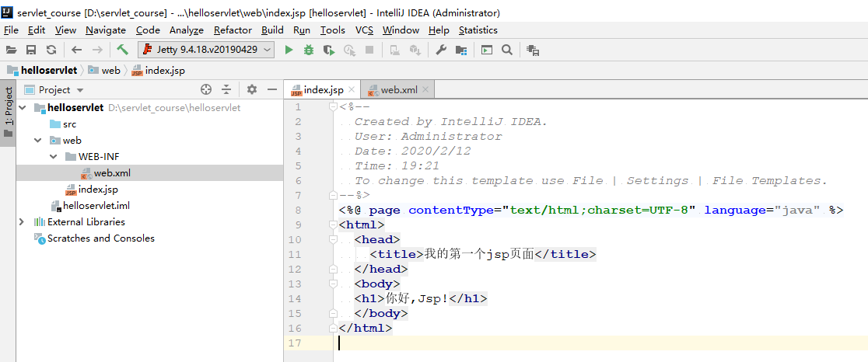Switch to the web.xml editor tab
This screenshot has width=868, height=362.
pos(398,89)
